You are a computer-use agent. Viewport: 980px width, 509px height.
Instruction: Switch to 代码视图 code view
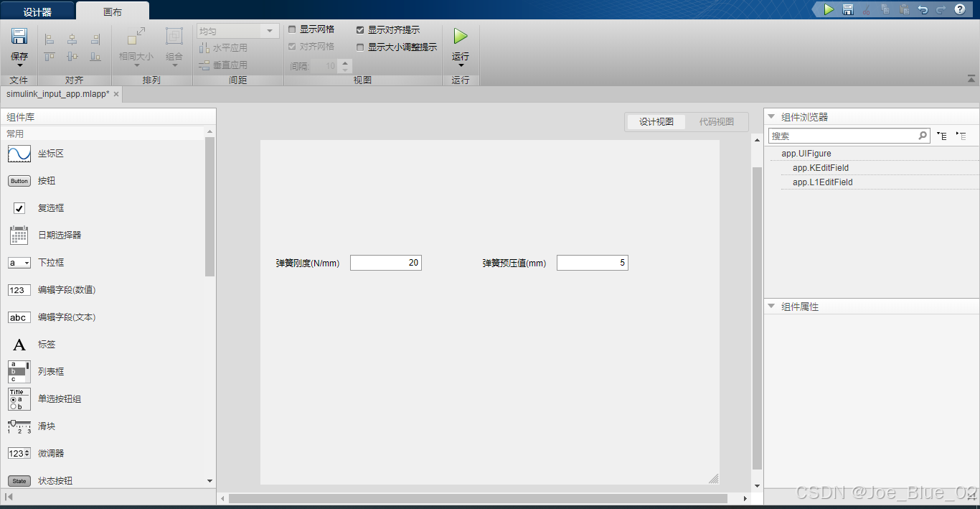pyautogui.click(x=717, y=121)
